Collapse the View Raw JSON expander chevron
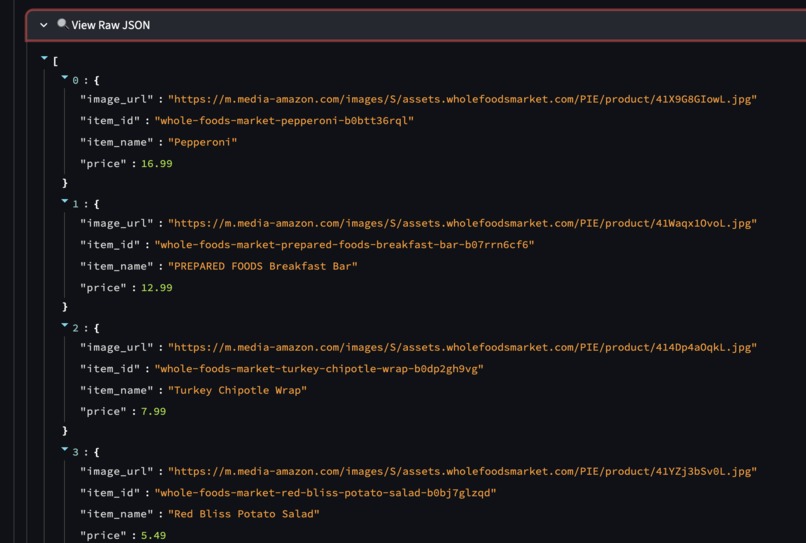806x543 pixels. (44, 25)
